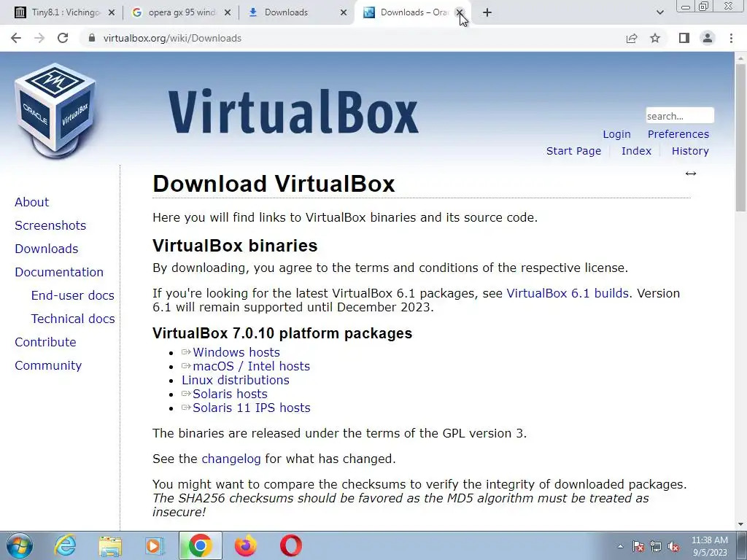
Task: Open the changelog link
Action: 231,459
